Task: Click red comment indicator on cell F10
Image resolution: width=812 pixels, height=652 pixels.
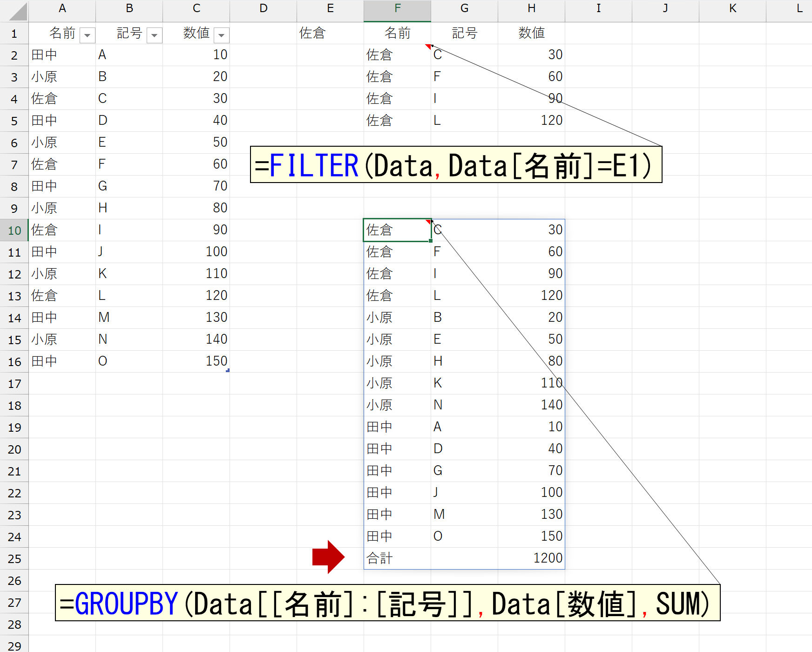Action: pos(428,222)
